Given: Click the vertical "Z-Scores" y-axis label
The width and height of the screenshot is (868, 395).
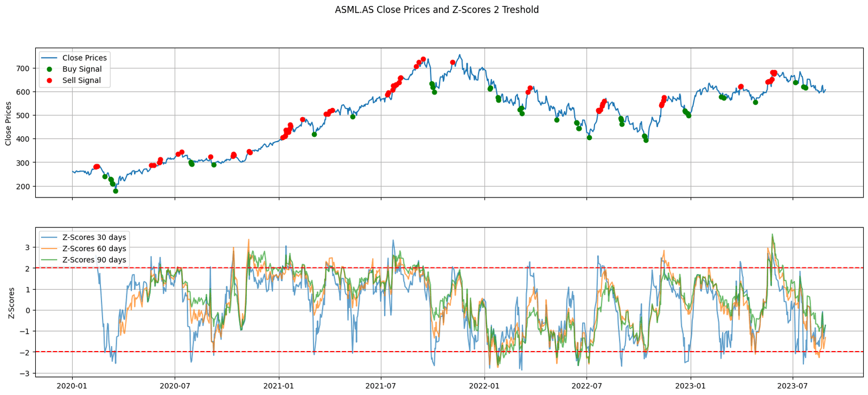Looking at the screenshot, I should [12, 303].
